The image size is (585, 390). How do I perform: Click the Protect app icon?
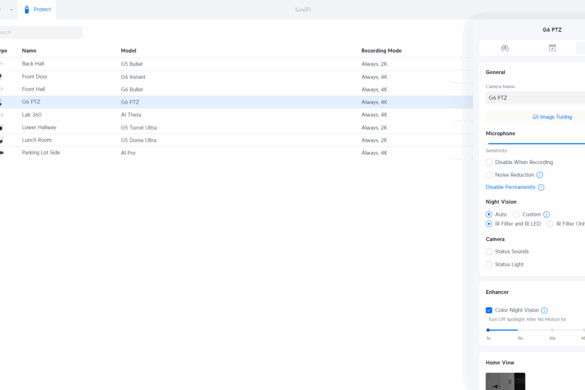(26, 9)
